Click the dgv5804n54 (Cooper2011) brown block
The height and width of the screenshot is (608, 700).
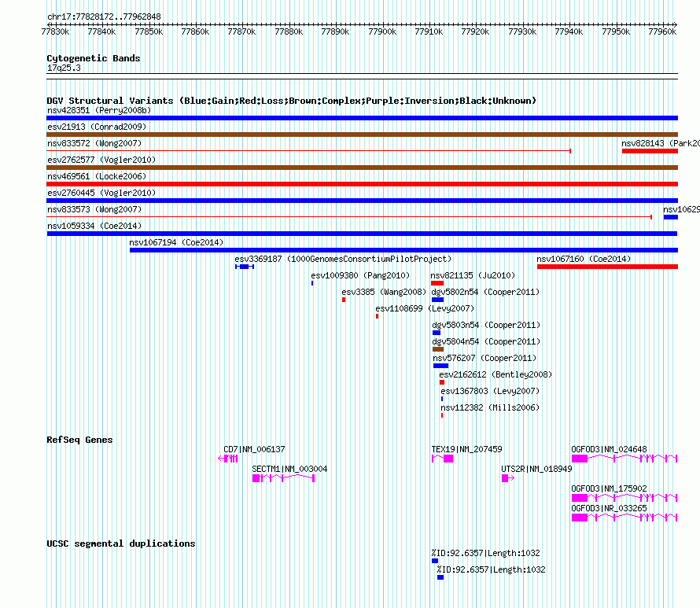tap(438, 349)
